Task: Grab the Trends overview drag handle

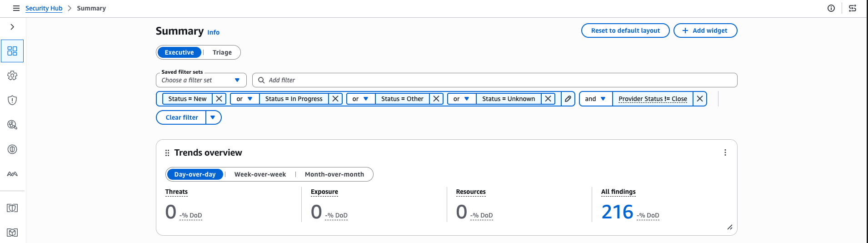Action: 167,153
